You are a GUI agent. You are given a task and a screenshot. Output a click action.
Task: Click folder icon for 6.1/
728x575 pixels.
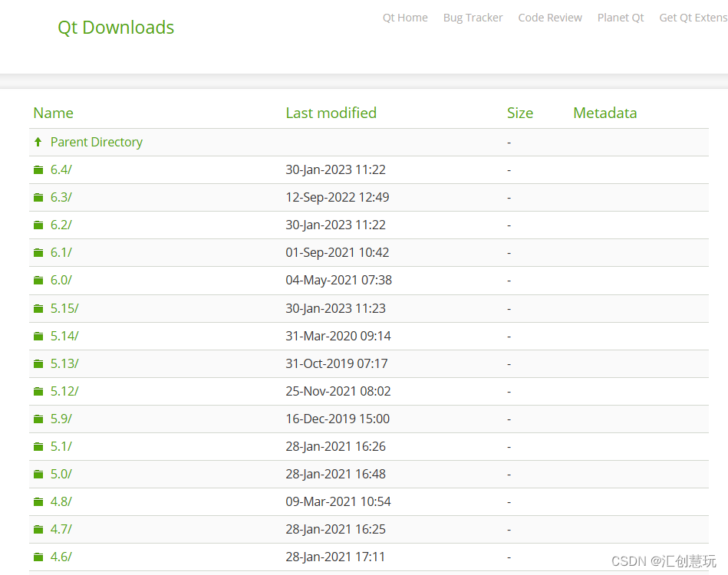[38, 252]
